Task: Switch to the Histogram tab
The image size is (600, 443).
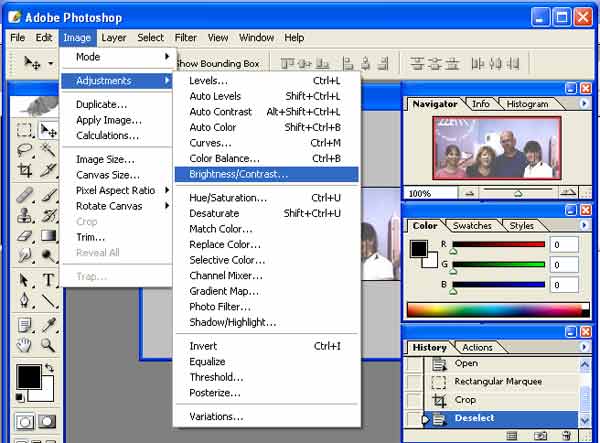Action: 527,104
